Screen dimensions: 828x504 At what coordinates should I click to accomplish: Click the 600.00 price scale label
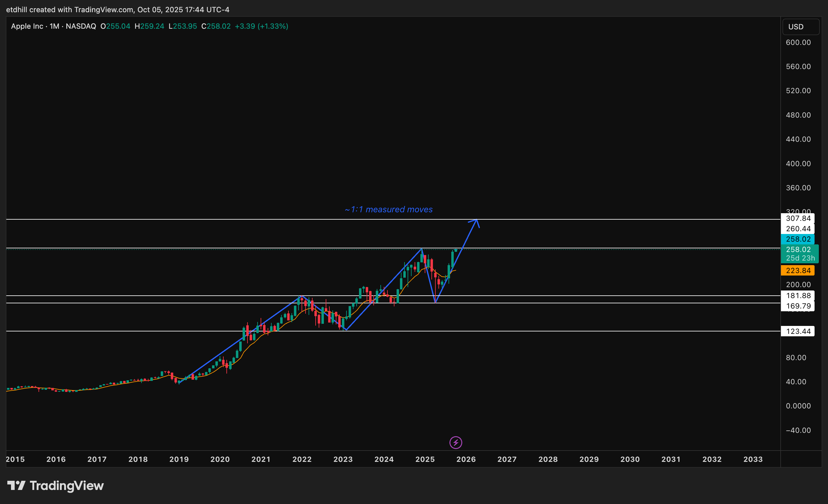pyautogui.click(x=798, y=42)
